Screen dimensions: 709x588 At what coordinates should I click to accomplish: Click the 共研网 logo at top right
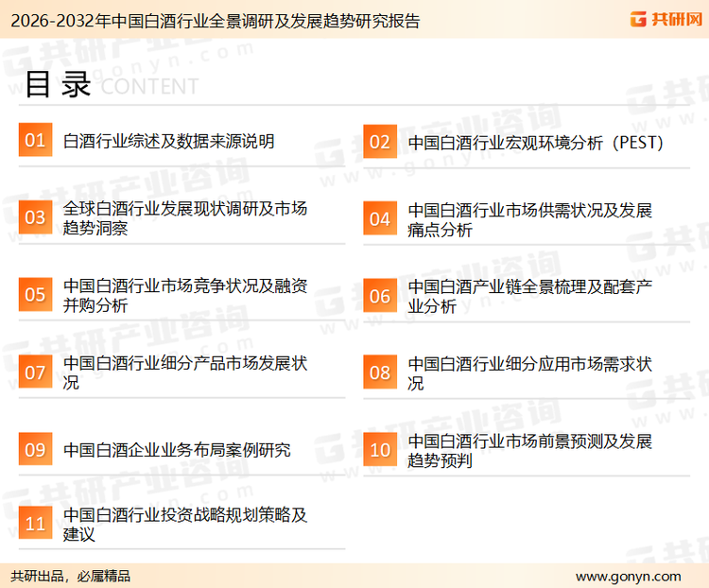pyautogui.click(x=666, y=19)
